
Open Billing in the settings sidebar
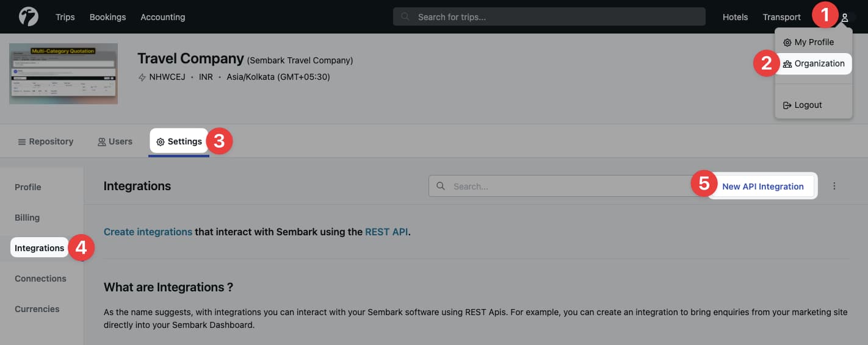[x=27, y=218]
